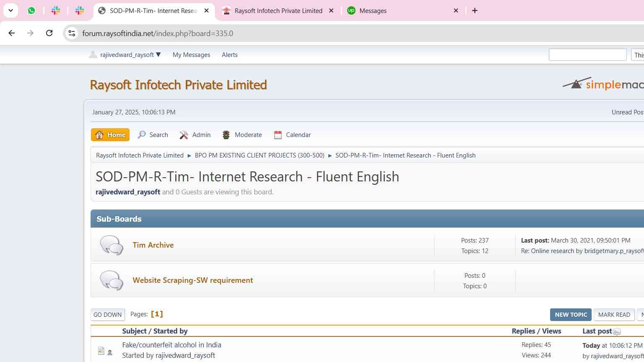Switch to Raysoft Infotech Private Limited tab
Screen dimensions: 644x362
pos(278,10)
